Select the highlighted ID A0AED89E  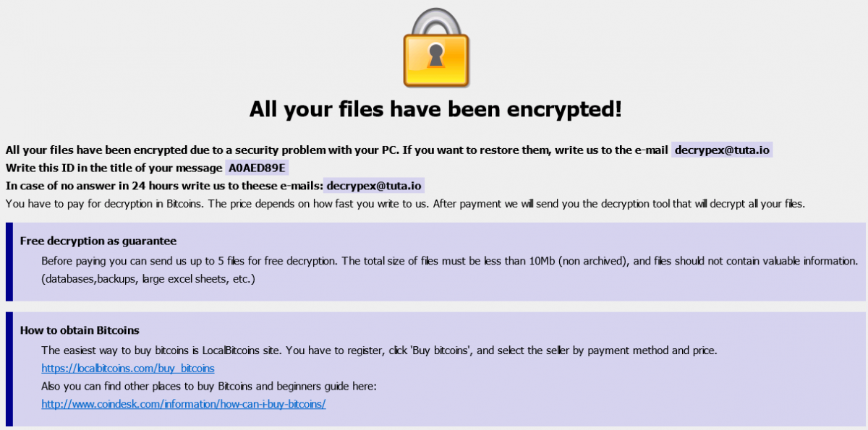(x=258, y=168)
